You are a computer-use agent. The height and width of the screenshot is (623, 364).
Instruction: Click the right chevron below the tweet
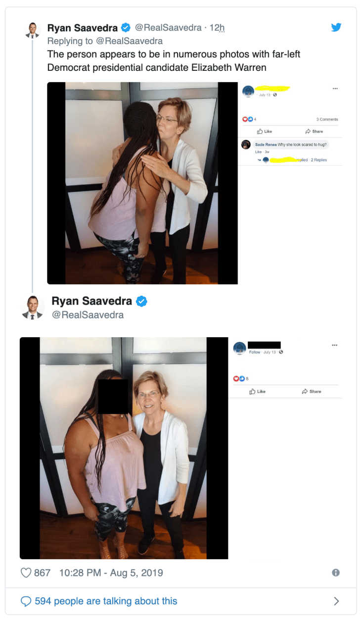click(x=336, y=601)
